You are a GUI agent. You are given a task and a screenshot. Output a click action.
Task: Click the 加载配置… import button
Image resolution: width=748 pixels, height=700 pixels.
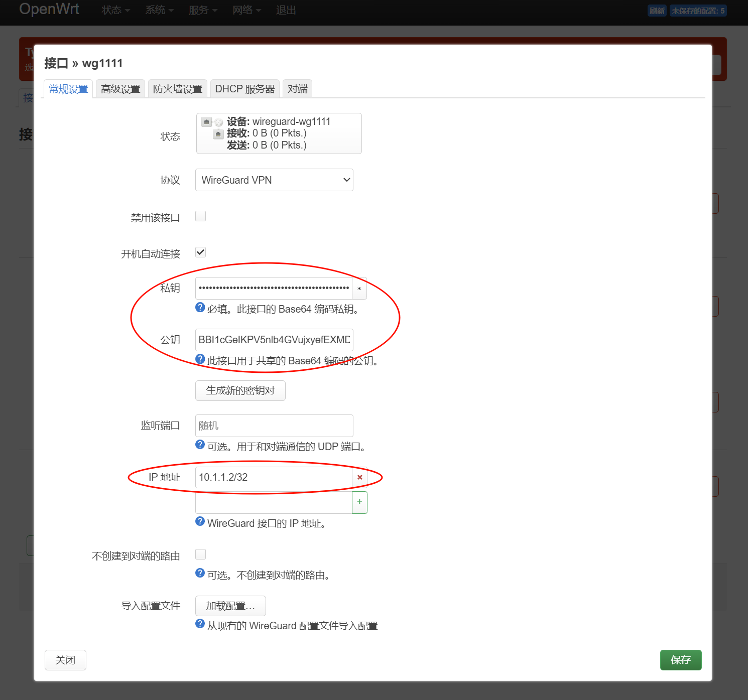230,606
